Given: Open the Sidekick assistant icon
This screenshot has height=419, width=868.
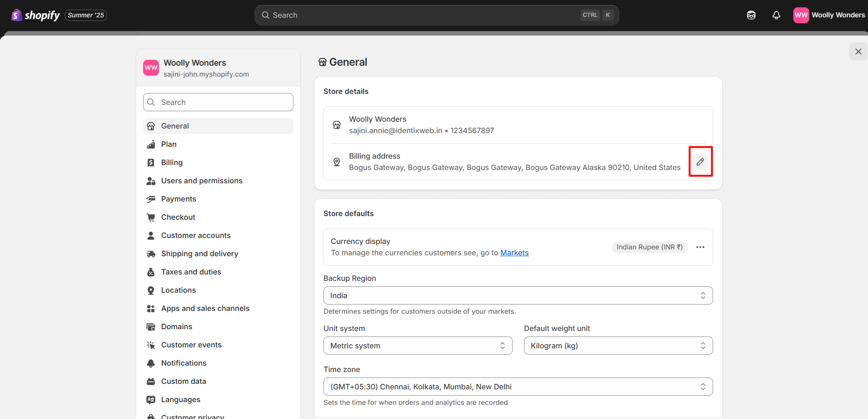Looking at the screenshot, I should [x=751, y=15].
